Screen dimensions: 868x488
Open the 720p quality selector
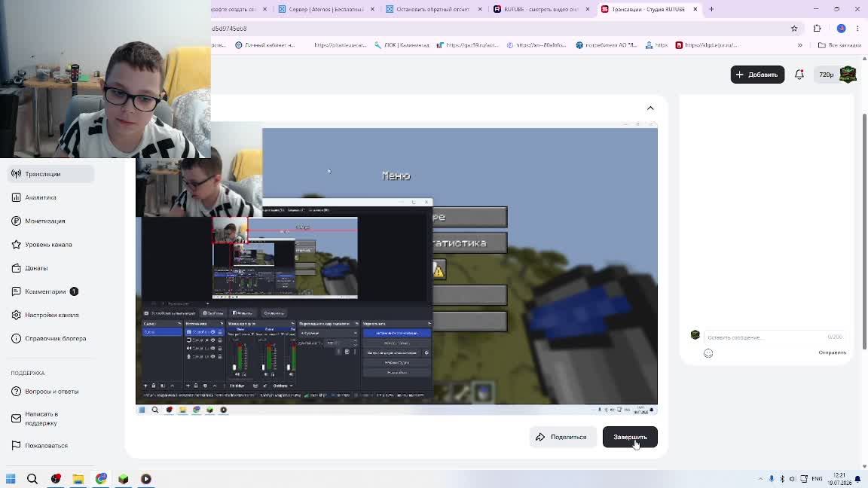826,75
